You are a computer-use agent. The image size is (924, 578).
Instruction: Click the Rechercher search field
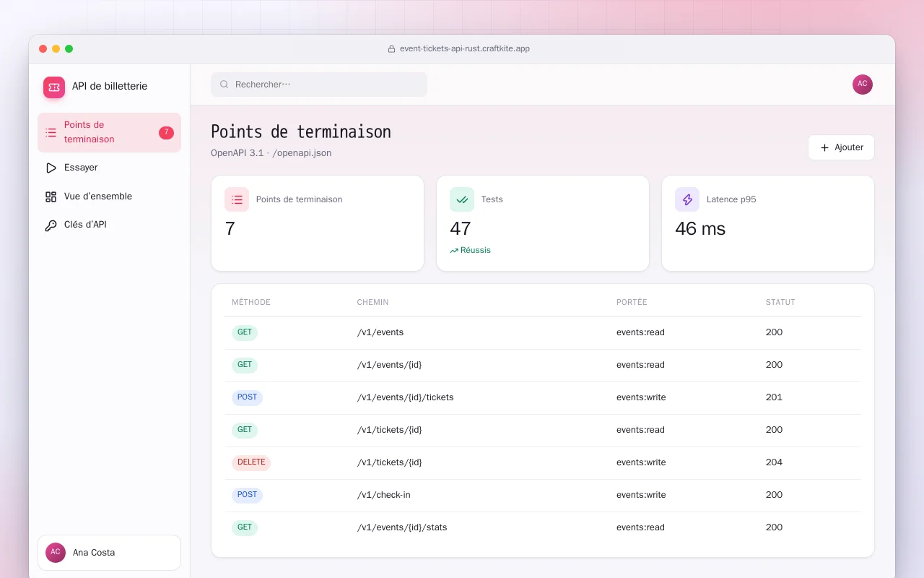pos(319,85)
